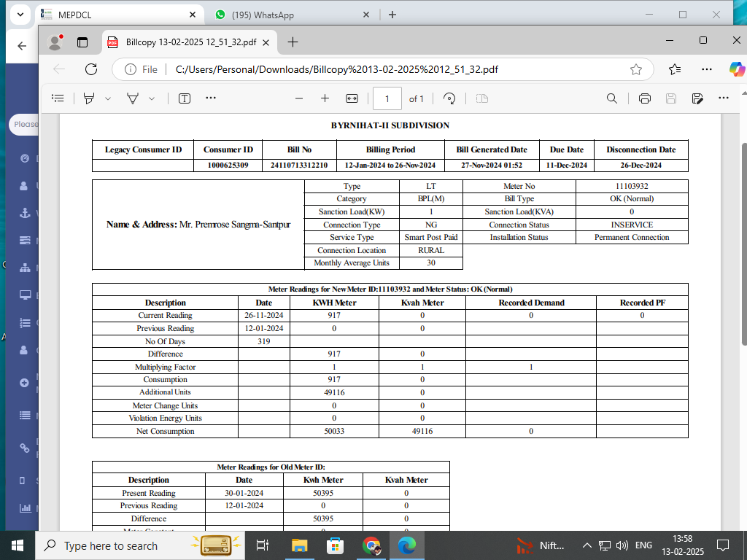
Task: Select the Draw pen tool
Action: tap(133, 98)
